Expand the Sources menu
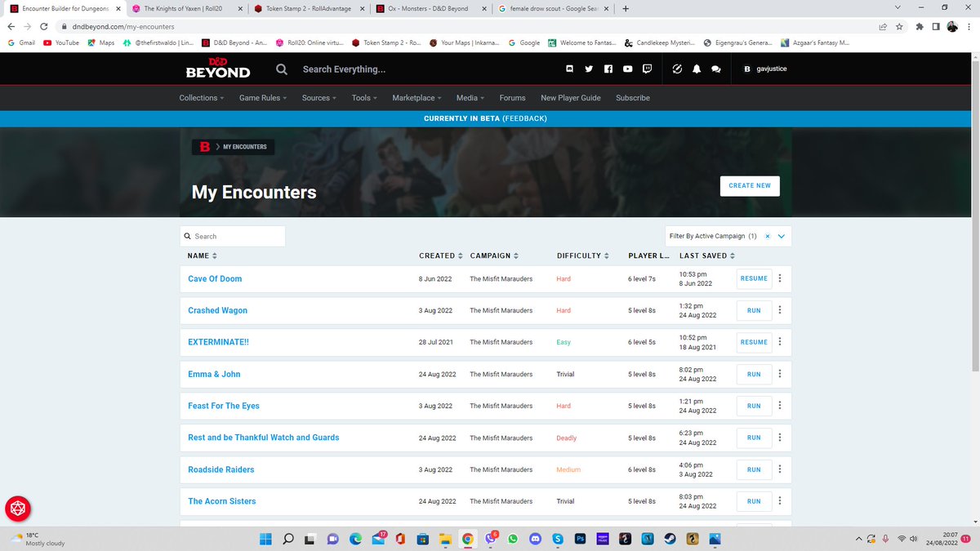This screenshot has width=980, height=551. (x=319, y=98)
